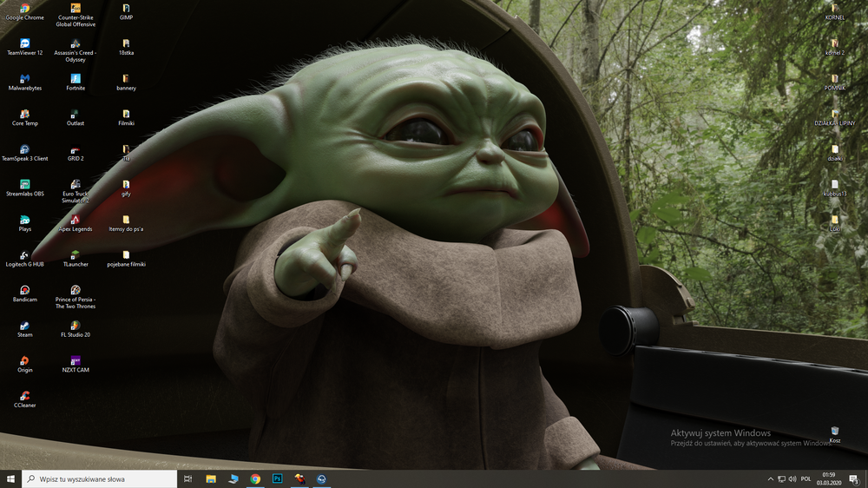Show hidden system tray icons
Screen dimensions: 868x488
click(x=770, y=479)
